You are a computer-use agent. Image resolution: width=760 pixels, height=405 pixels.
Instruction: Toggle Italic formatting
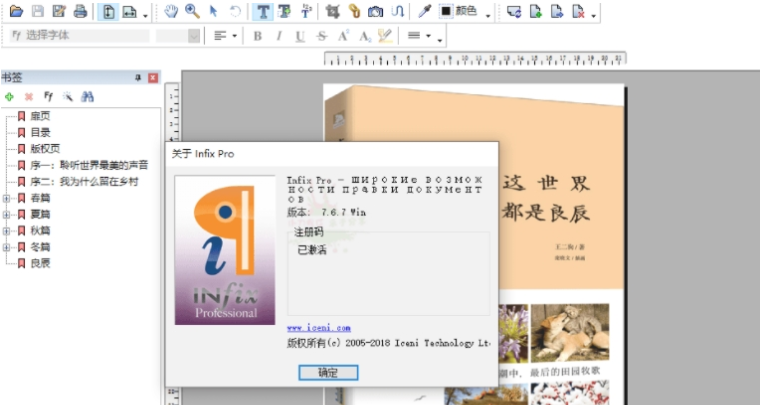(x=279, y=36)
